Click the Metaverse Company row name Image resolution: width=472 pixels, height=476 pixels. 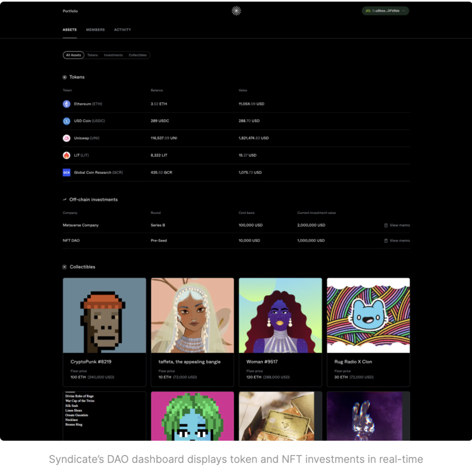click(x=81, y=225)
